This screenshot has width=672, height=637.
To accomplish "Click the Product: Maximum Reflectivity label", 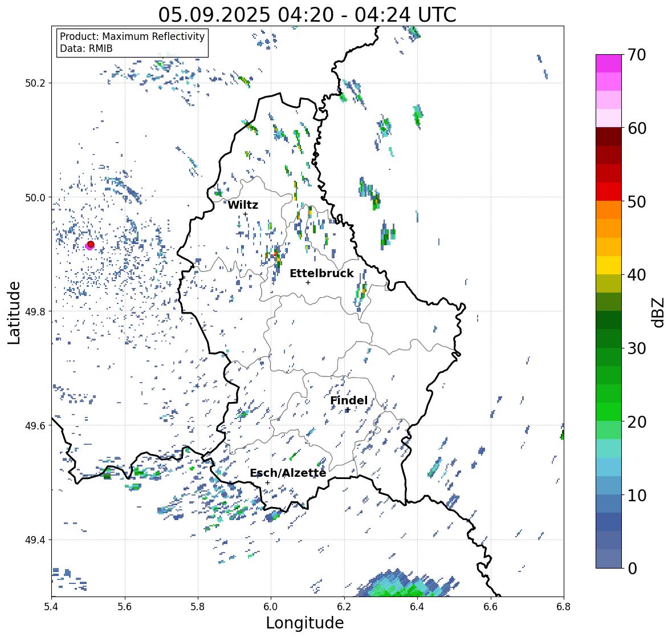I will tap(132, 36).
